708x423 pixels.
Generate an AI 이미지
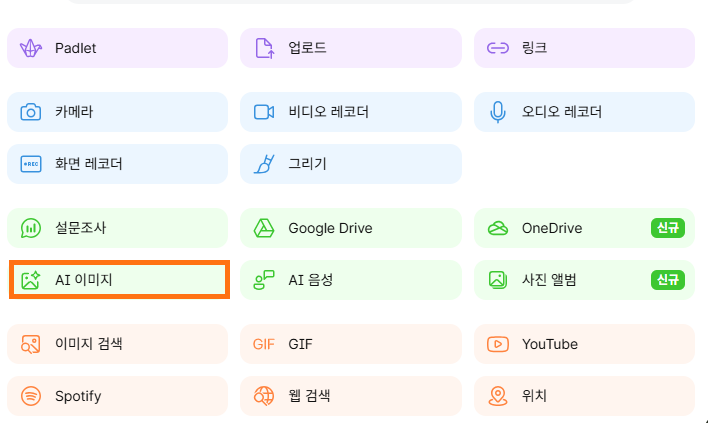click(x=119, y=280)
